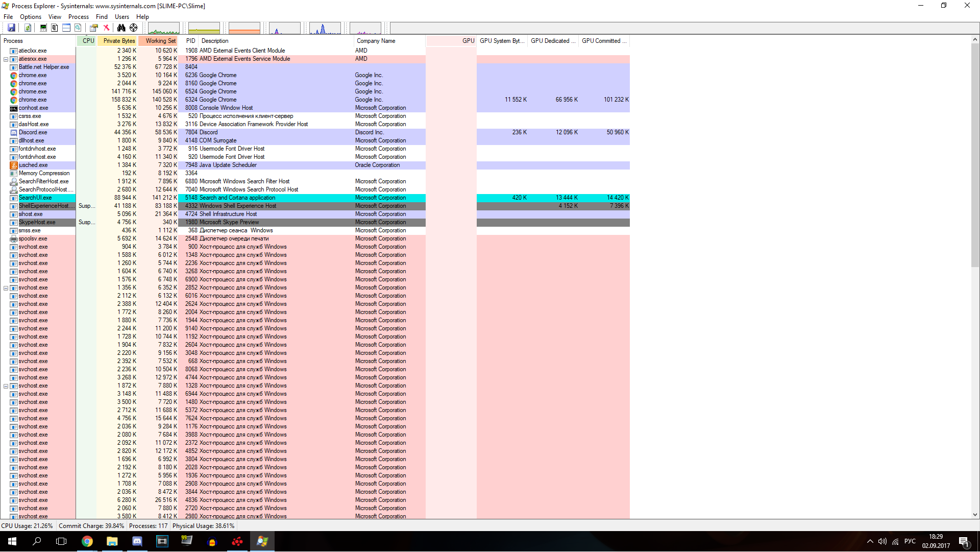Collapse the svchost.exe node with PID 2852
980x552 pixels.
point(6,288)
